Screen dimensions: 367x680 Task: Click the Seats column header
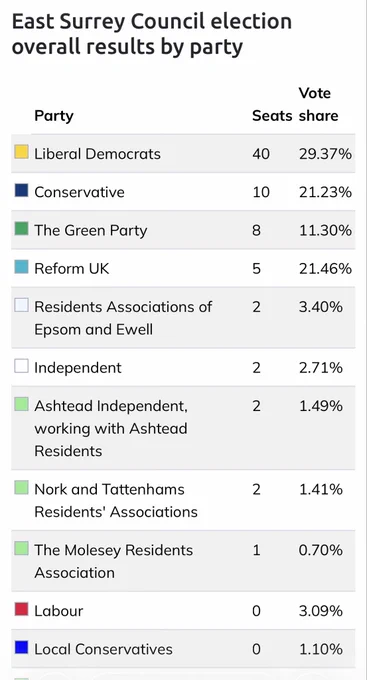click(x=272, y=116)
